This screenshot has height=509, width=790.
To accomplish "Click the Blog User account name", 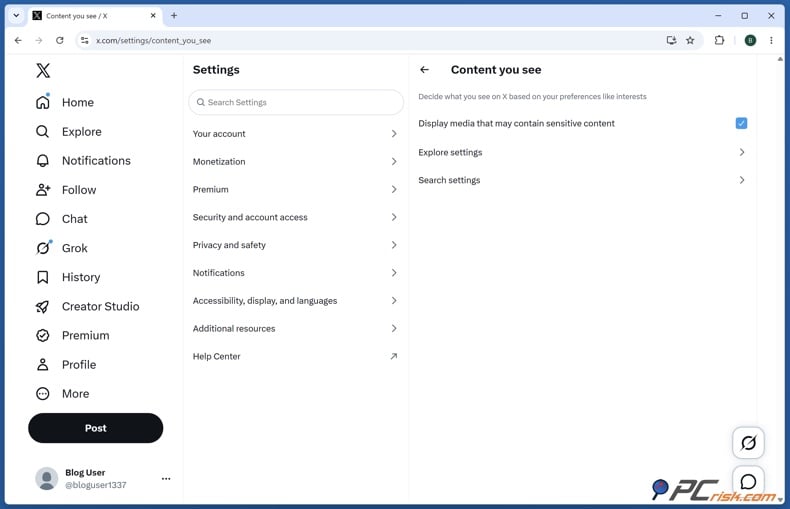I will click(x=85, y=473).
